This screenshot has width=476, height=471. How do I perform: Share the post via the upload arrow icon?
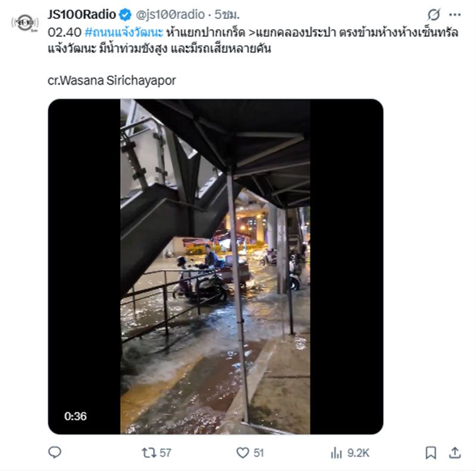tap(455, 453)
